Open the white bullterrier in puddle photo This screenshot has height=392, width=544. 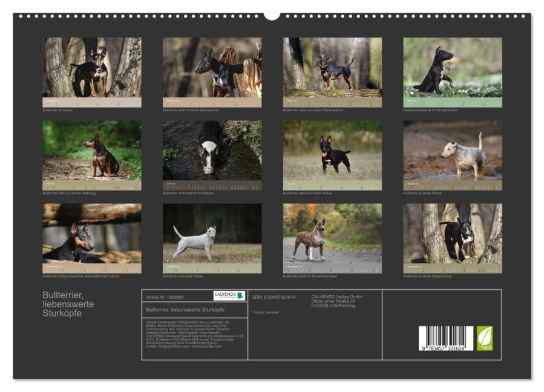coord(453,150)
